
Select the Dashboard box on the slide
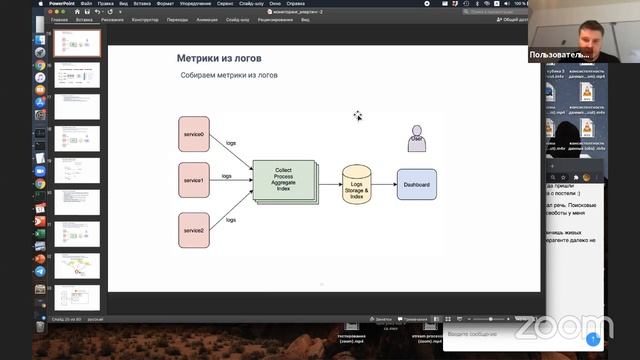point(417,184)
